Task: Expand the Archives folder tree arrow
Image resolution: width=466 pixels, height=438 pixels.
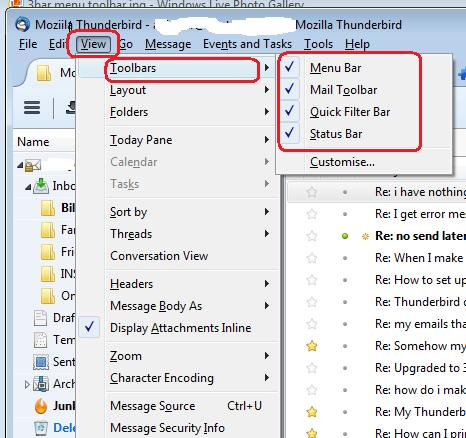Action: point(27,384)
